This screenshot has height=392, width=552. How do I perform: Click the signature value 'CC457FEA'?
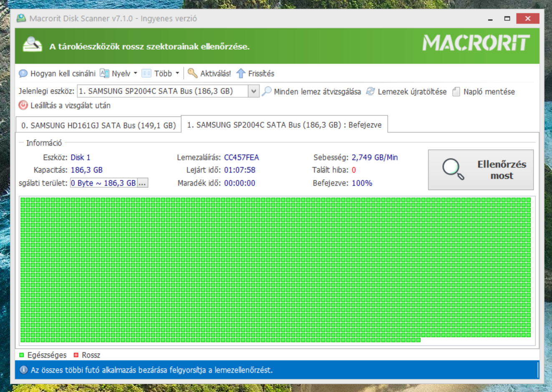point(242,158)
